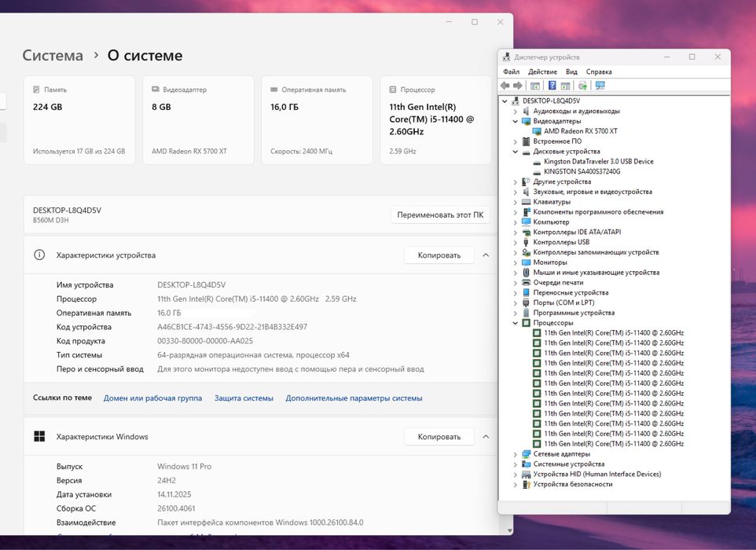Expand the Порты (COM и LPT) category
756x550 pixels.
point(516,303)
